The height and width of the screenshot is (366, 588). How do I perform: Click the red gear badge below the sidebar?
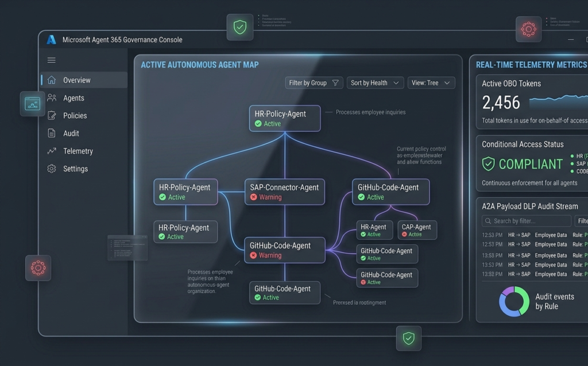click(38, 268)
